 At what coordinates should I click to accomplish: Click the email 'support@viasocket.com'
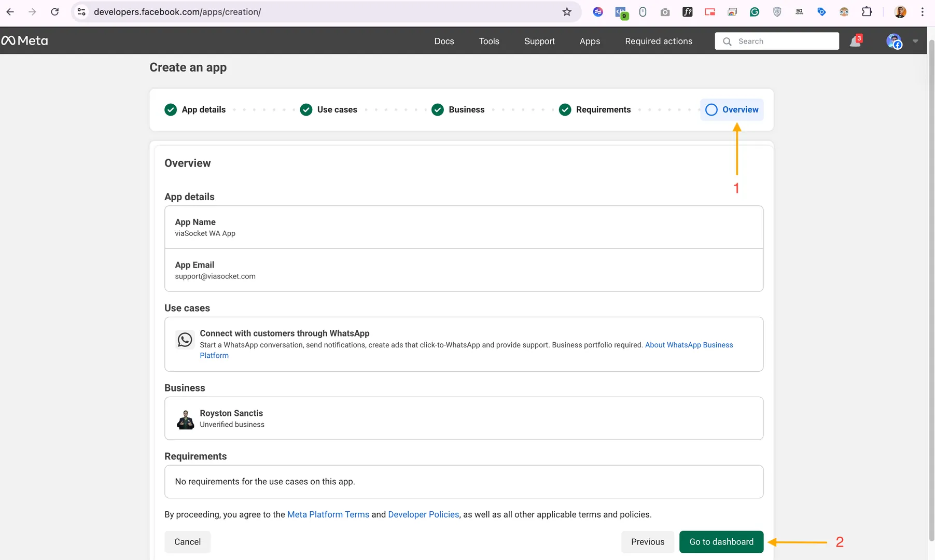215,276
